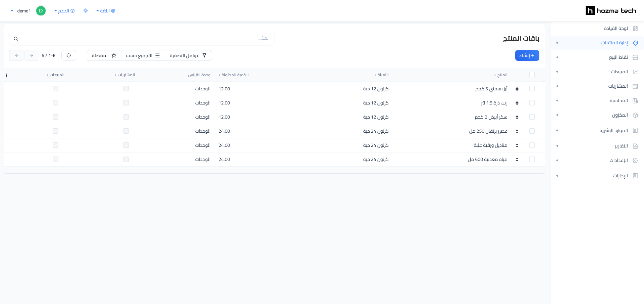The image size is (644, 304).
Task: Click the human resources icon in sidebar
Action: click(635, 130)
